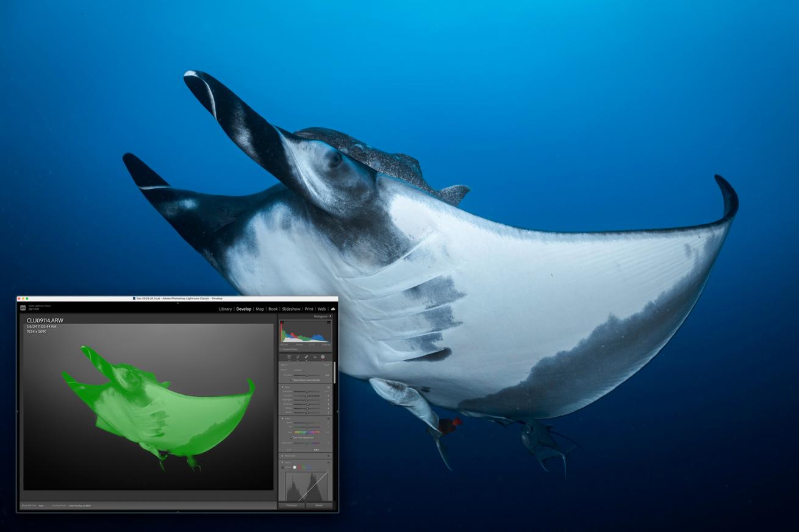Click the Lightroom Classic logo icon
Image resolution: width=799 pixels, height=532 pixels.
(23, 308)
